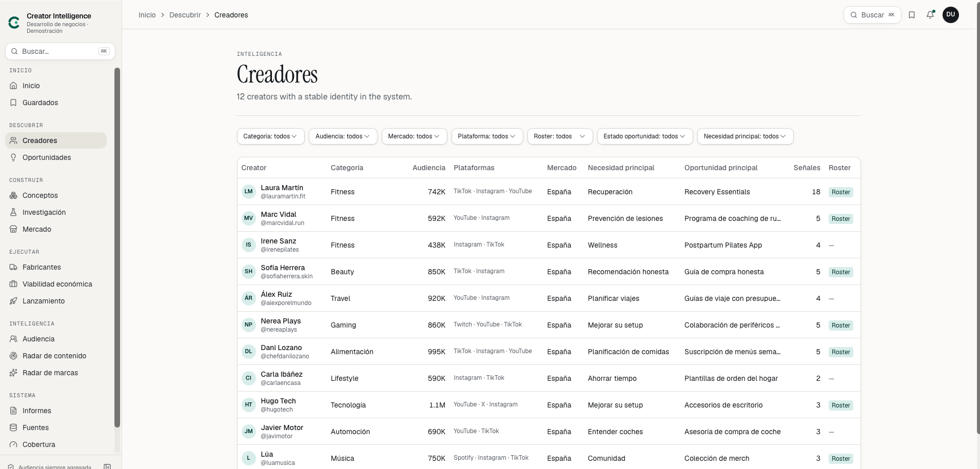The width and height of the screenshot is (980, 469).
Task: Click the sidebar vertical scrollbar
Action: 117,247
